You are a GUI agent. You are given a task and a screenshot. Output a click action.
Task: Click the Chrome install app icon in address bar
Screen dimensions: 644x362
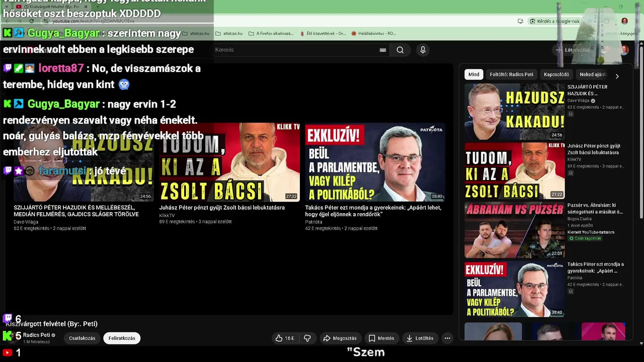pos(520,21)
